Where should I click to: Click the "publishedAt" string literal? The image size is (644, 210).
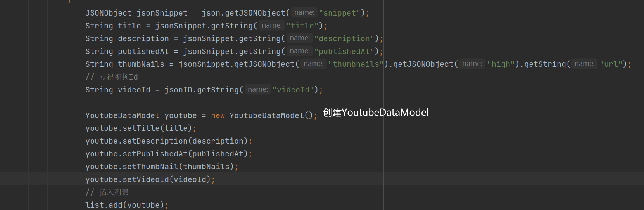[x=344, y=51]
